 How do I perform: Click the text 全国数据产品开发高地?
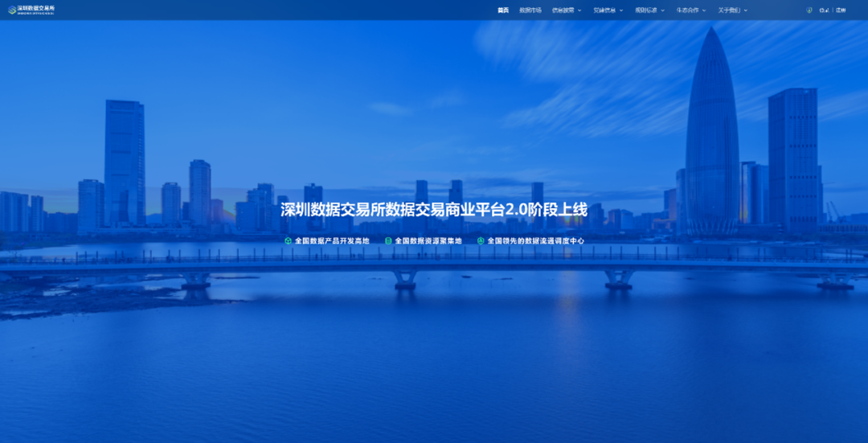[x=332, y=241]
